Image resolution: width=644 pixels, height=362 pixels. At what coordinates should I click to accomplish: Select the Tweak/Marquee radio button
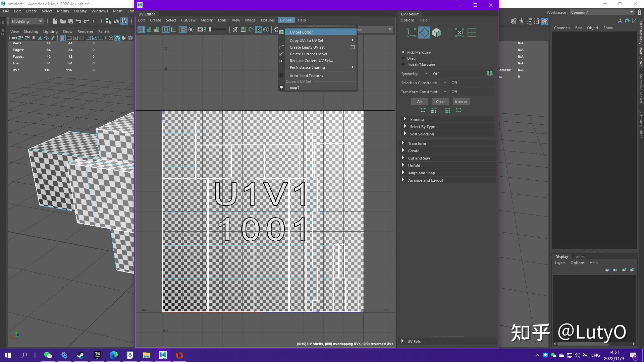(x=403, y=64)
